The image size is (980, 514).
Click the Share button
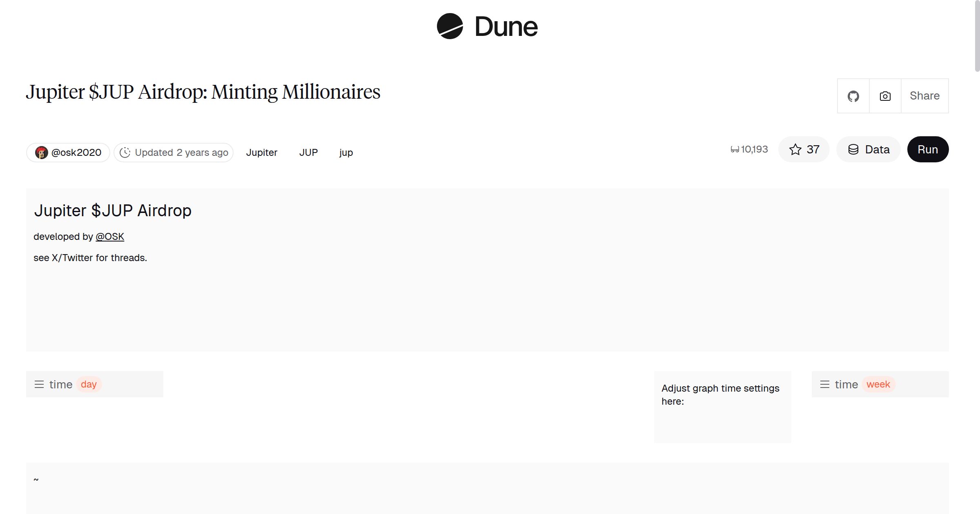tap(924, 96)
